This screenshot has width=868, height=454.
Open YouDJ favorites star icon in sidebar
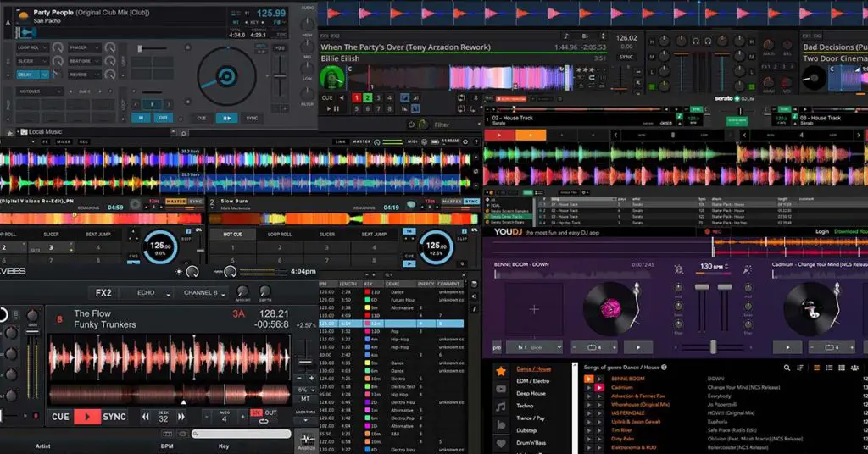point(501,371)
